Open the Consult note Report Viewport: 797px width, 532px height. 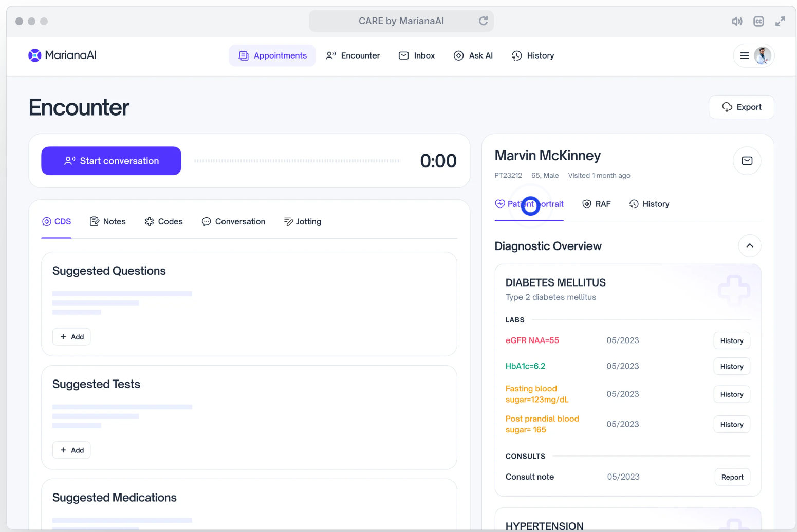(732, 477)
